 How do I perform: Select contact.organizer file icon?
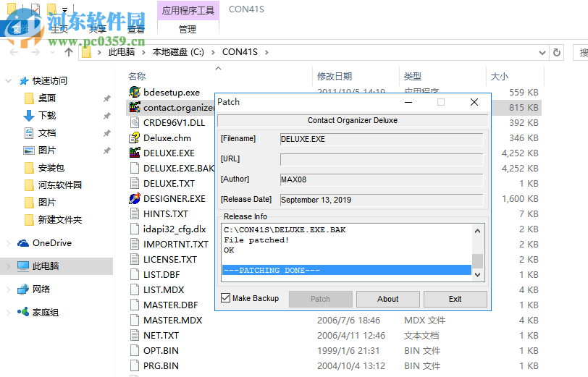point(135,107)
